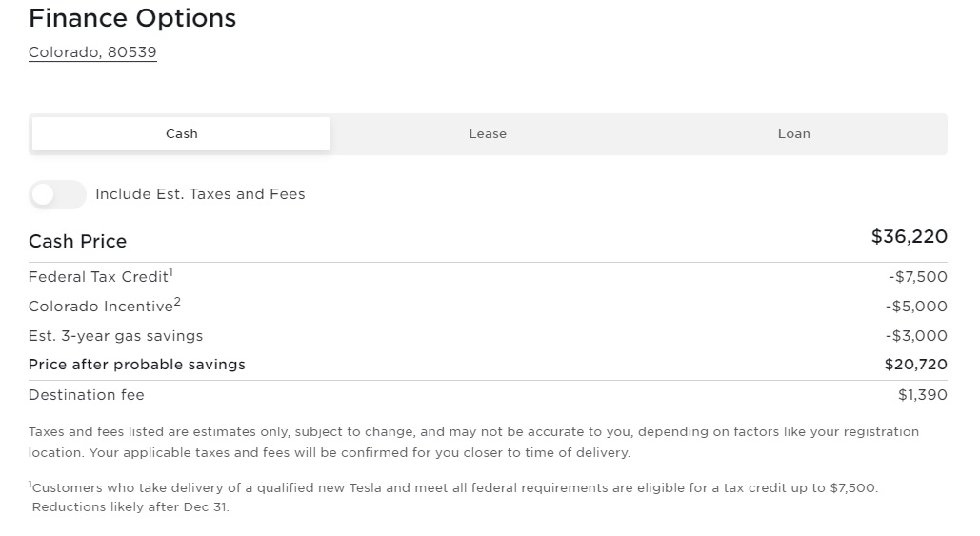Click footnote 2 superscript beside Colorado Incentive
Screen dimensions: 980x536
177,303
